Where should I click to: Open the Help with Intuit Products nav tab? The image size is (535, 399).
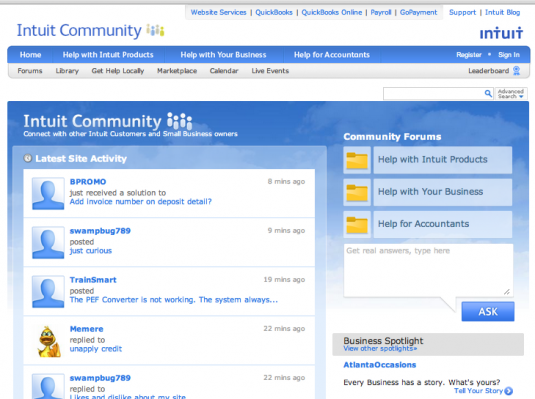tap(108, 55)
